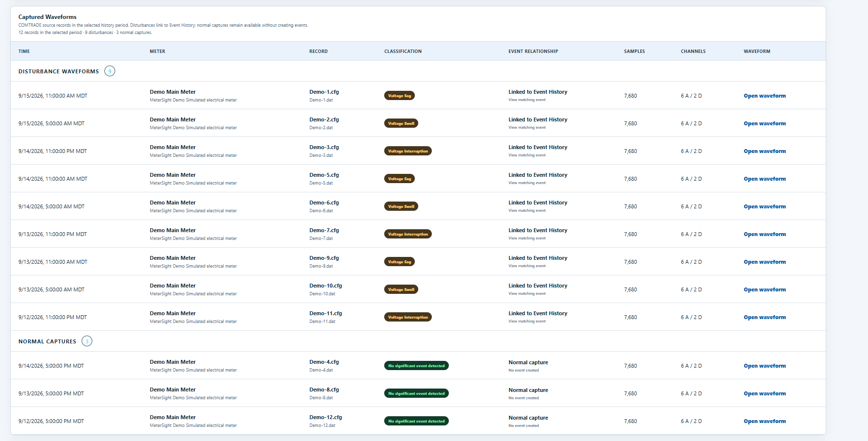
Task: Click Voltage Interruption badge on Demo-11.cfg row
Action: [408, 317]
